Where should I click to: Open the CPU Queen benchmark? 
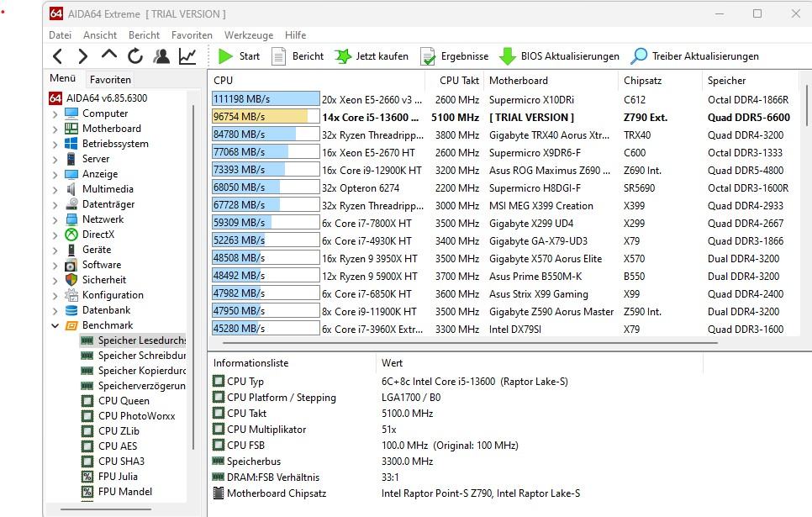115,401
